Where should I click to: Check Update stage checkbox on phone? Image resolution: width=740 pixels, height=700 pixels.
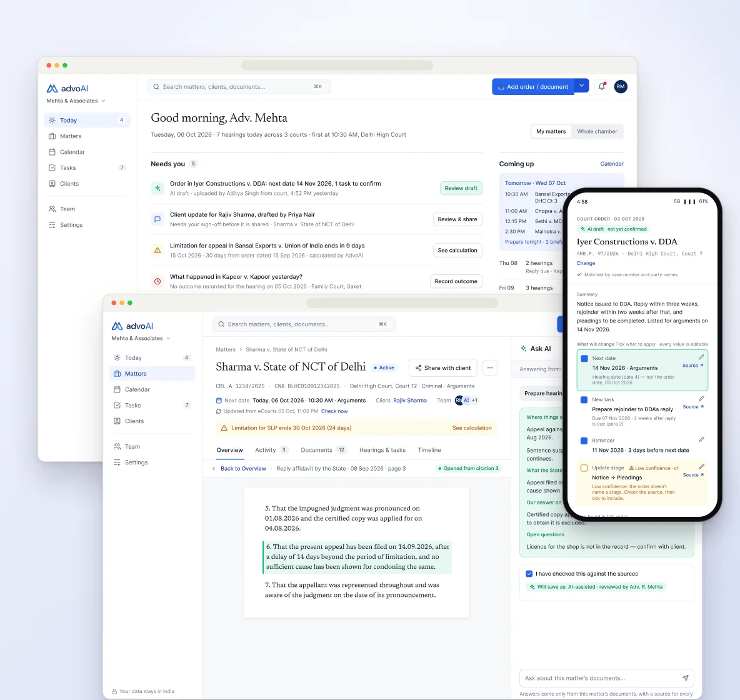(584, 467)
